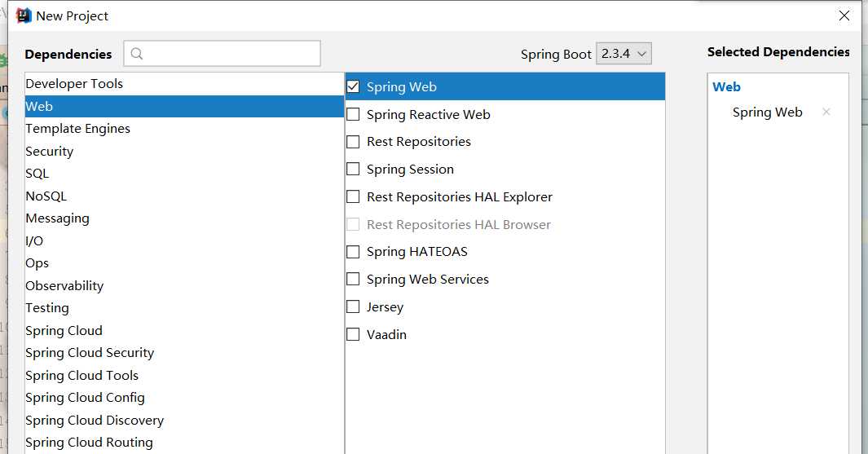Click the Rest Repositories HAL Browser label
868x454 pixels.
(458, 224)
